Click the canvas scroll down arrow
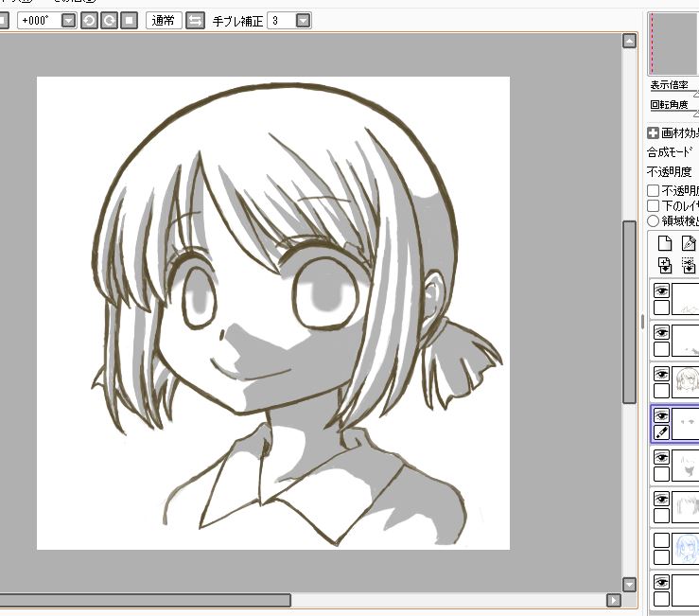This screenshot has height=616, width=699. 629,585
